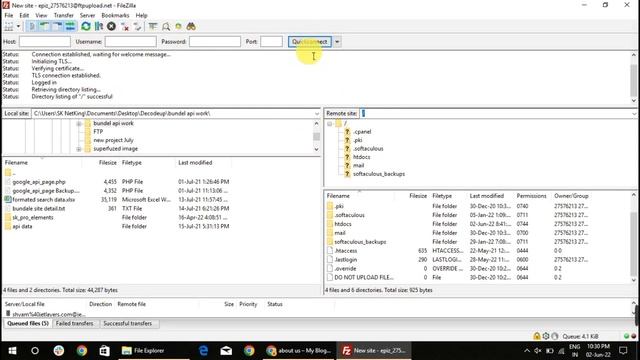Refresh the file and folder lists
The height and width of the screenshot is (360, 640).
[x=86, y=27]
